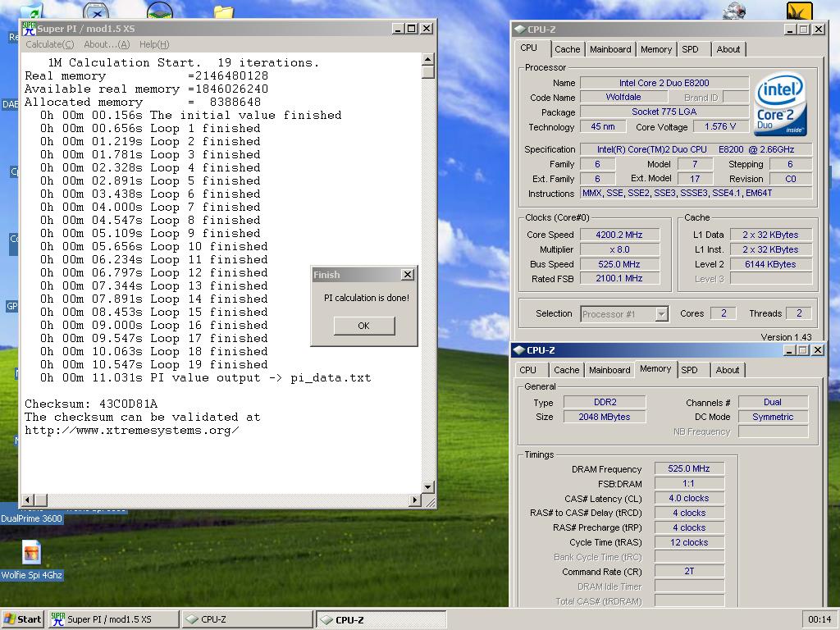Select the yellow folder desktop icon
840x630 pixels.
tap(223, 11)
